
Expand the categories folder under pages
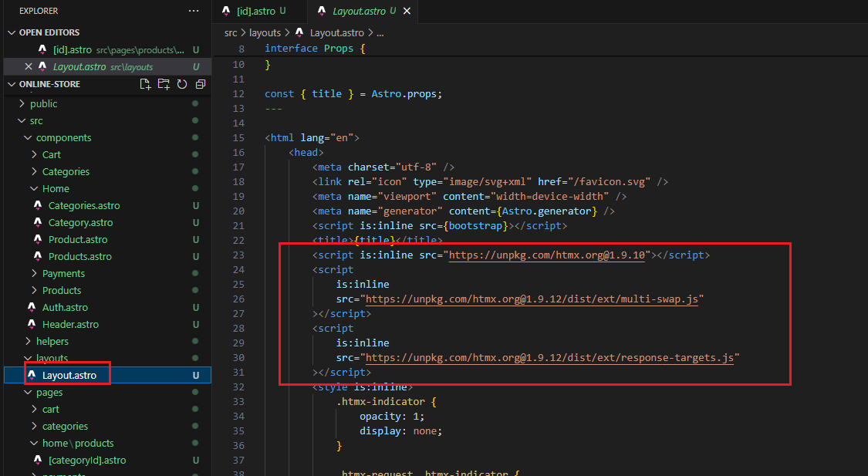[34, 426]
